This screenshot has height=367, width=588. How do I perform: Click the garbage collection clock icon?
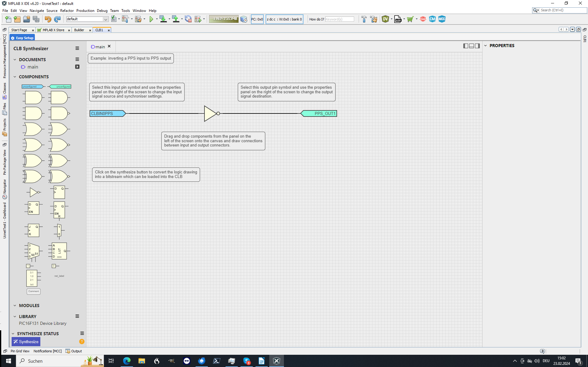point(244,19)
